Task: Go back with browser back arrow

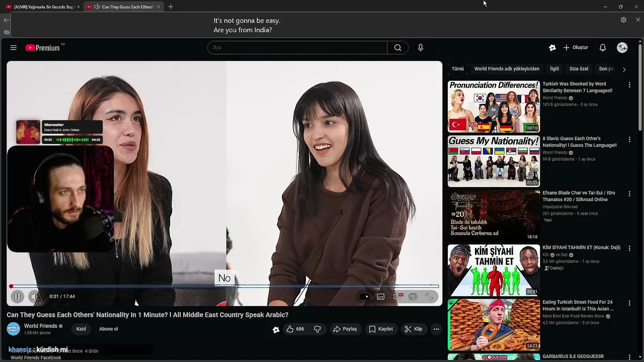Action: click(6, 20)
